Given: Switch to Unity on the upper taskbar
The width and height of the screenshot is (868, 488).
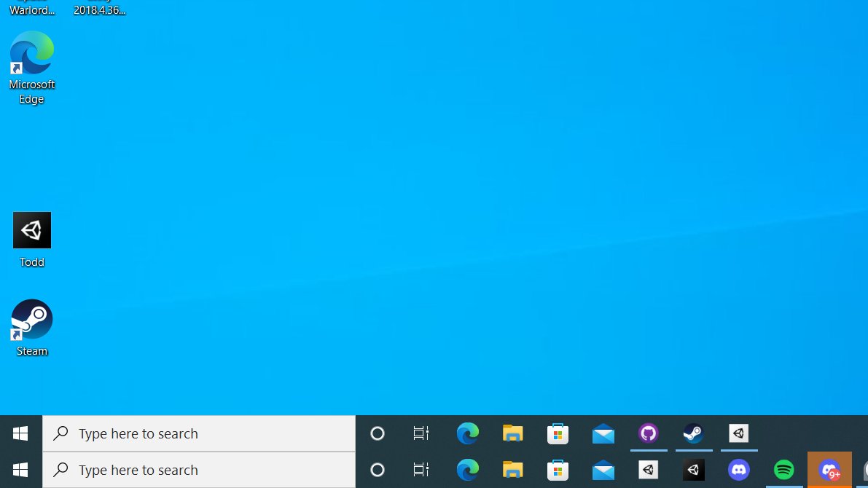Looking at the screenshot, I should [738, 433].
